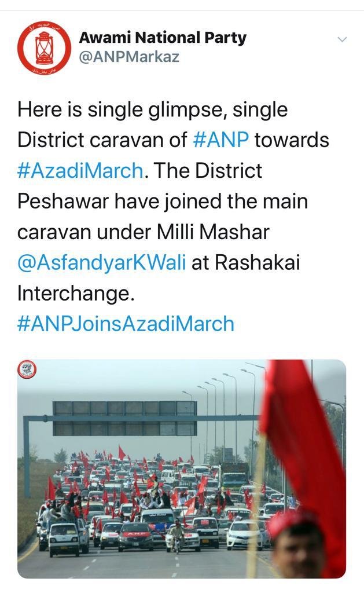364x593 pixels.
Task: Open the ANP lantern profile avatar
Action: 45,47
